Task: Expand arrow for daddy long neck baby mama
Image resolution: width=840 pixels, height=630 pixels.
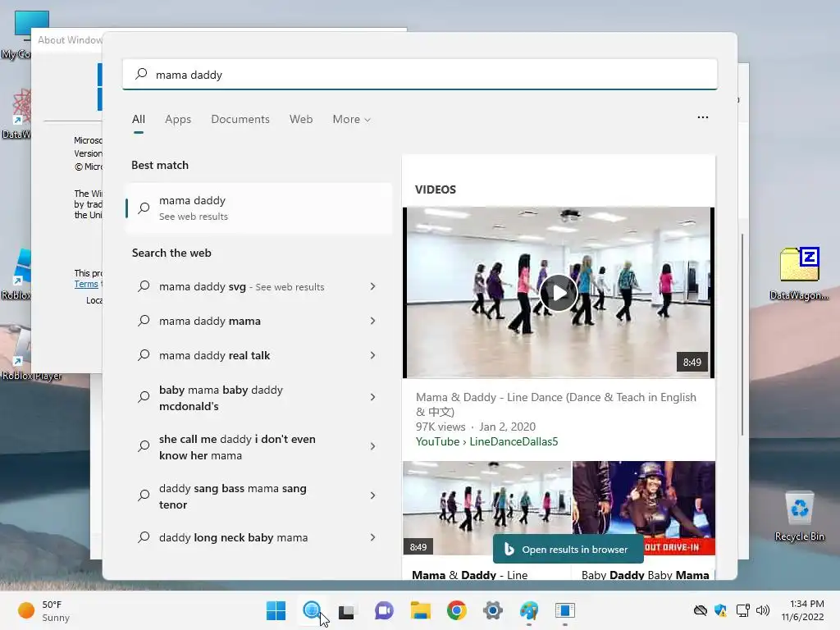Action: click(373, 537)
